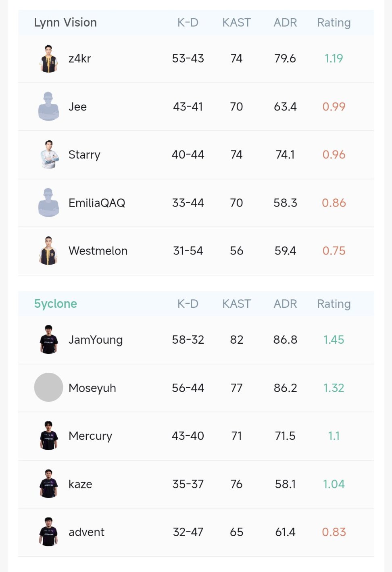Open the Lynn Vision team header
392x572 pixels.
pyautogui.click(x=65, y=23)
